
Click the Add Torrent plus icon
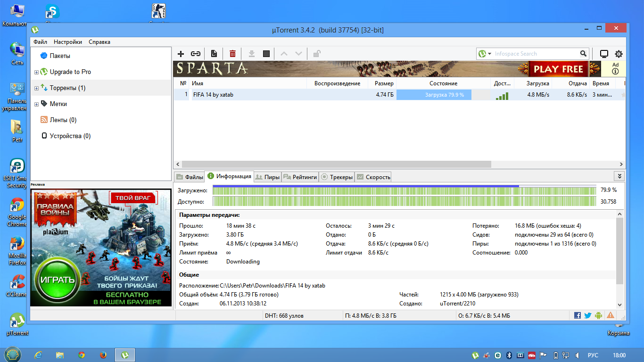(181, 54)
